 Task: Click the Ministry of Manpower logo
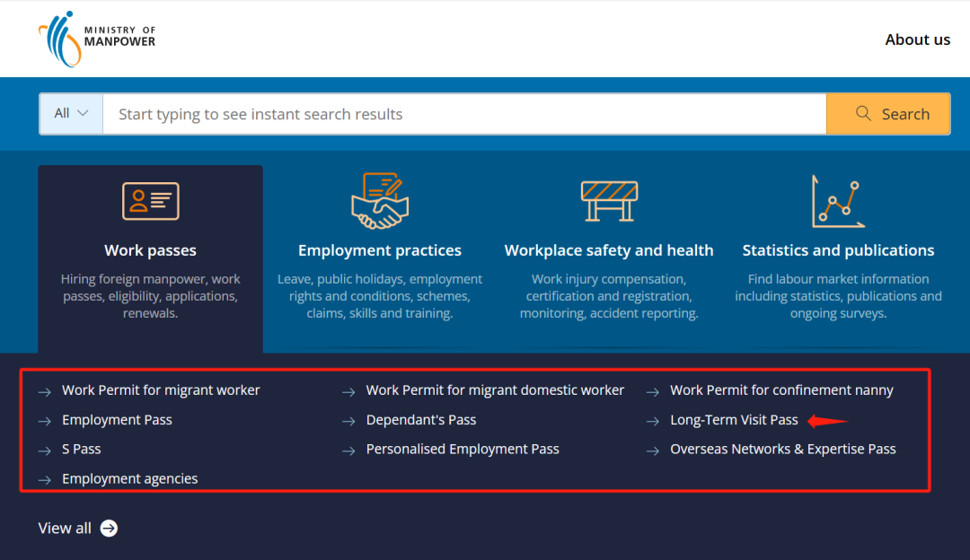click(97, 39)
